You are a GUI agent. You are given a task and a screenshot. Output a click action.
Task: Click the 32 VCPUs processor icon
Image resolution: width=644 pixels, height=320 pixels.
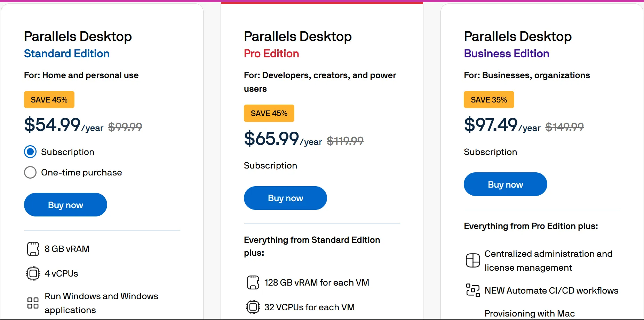point(253,307)
